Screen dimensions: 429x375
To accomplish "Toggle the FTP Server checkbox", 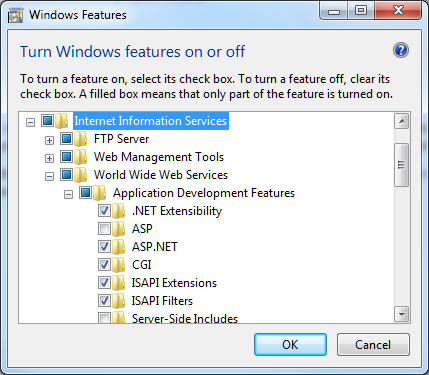I will click(x=66, y=138).
